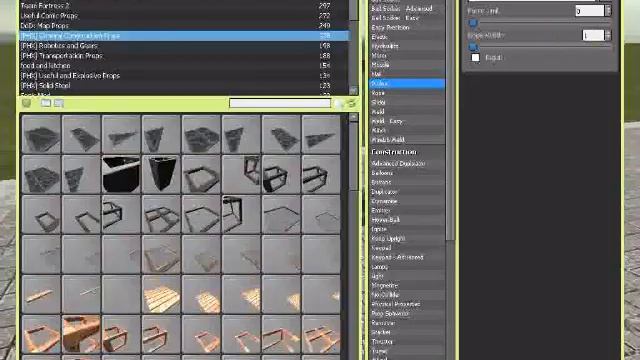
Task: Click the Rope Width slider handle
Action: (x=473, y=47)
